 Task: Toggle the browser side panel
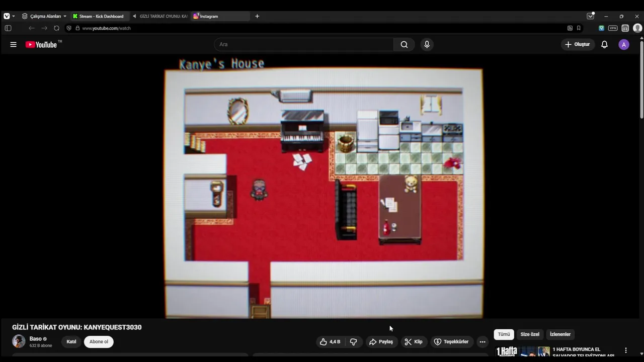(8, 28)
